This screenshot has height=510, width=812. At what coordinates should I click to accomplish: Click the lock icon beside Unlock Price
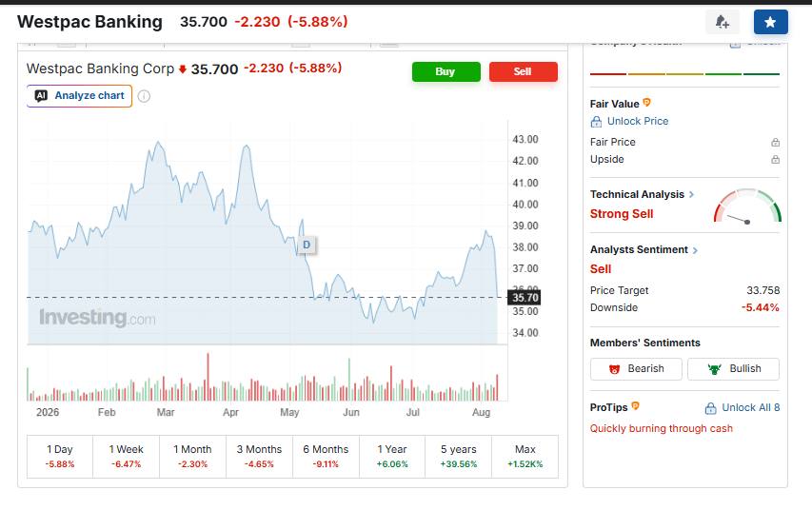596,122
